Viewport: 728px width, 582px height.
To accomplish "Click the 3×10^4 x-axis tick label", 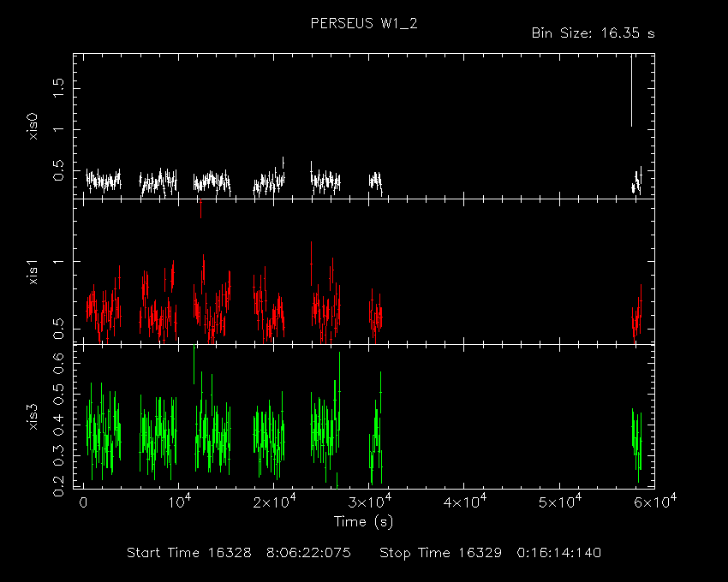I will (x=370, y=502).
